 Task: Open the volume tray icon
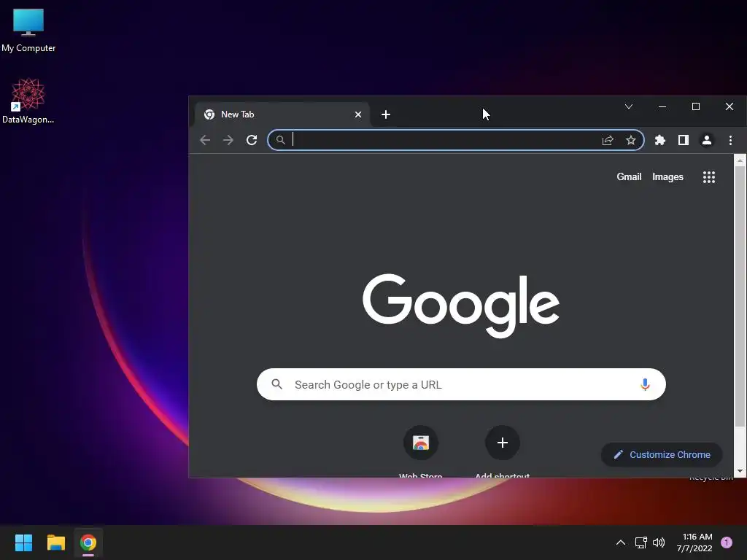click(x=659, y=542)
